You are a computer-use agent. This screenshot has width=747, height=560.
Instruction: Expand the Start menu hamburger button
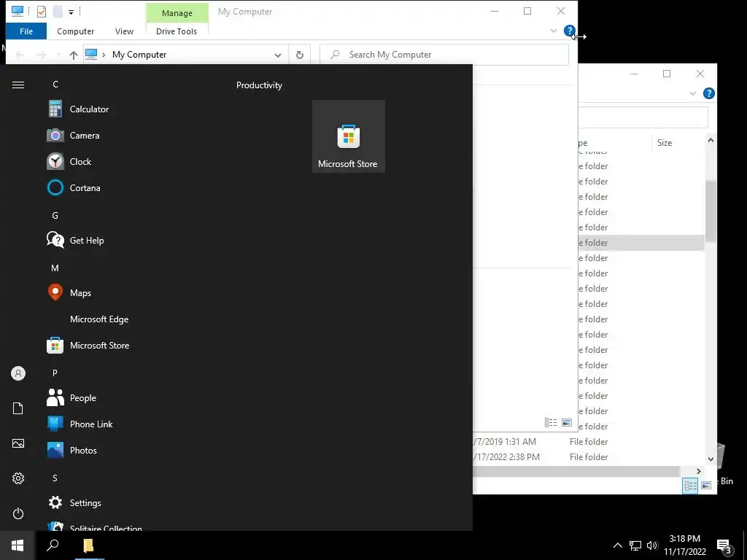[18, 85]
